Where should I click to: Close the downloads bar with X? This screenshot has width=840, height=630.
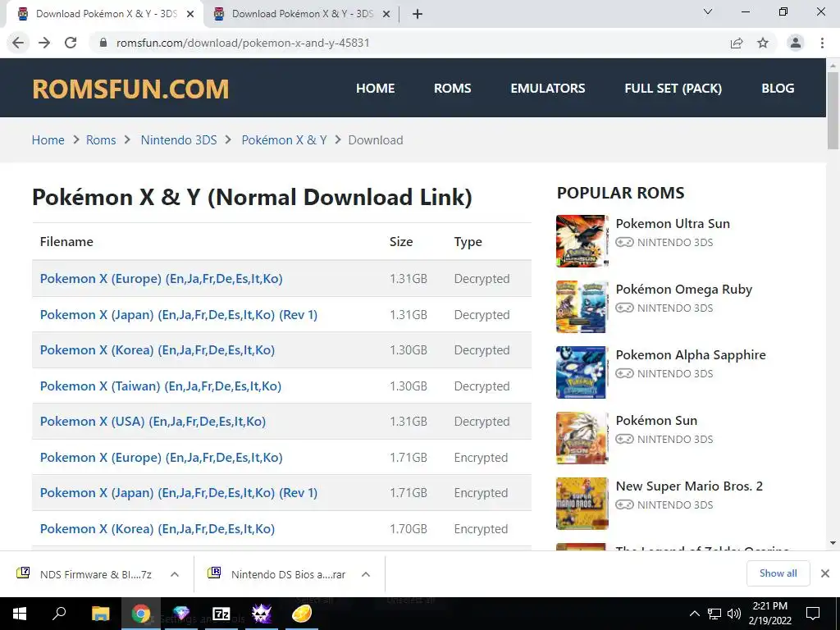(825, 573)
